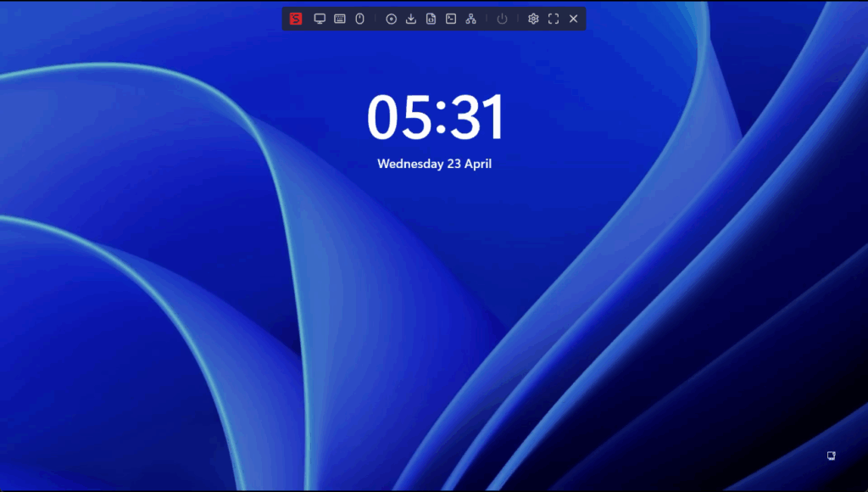The image size is (868, 492).
Task: Toggle fullscreen mode for the remote view
Action: click(x=554, y=19)
